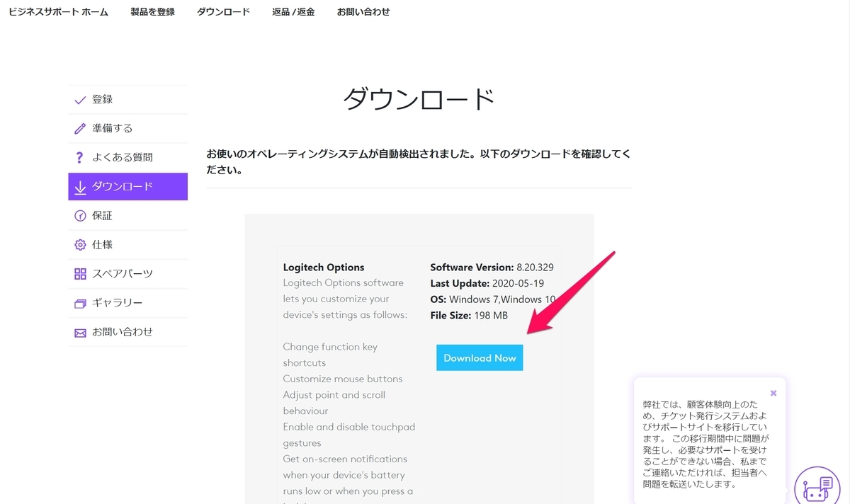The width and height of the screenshot is (850, 504).
Task: Click the question mark icon for よくある質問
Action: pyautogui.click(x=80, y=158)
